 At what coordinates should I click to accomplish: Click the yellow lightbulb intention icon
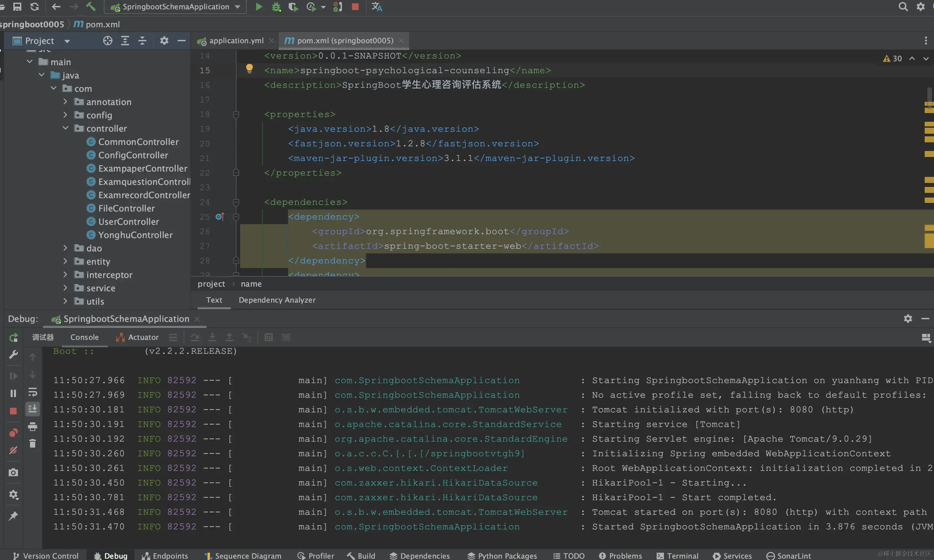(249, 68)
